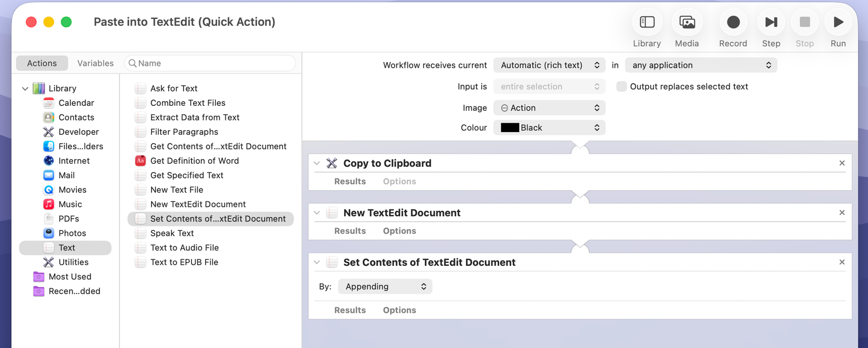The image size is (868, 348).
Task: Run the workflow
Action: pyautogui.click(x=838, y=22)
